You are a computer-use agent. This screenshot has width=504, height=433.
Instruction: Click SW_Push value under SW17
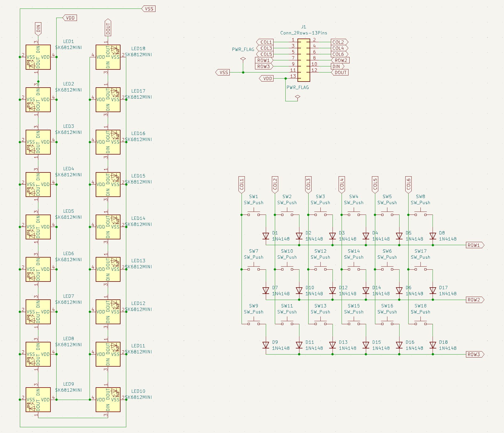coord(420,257)
